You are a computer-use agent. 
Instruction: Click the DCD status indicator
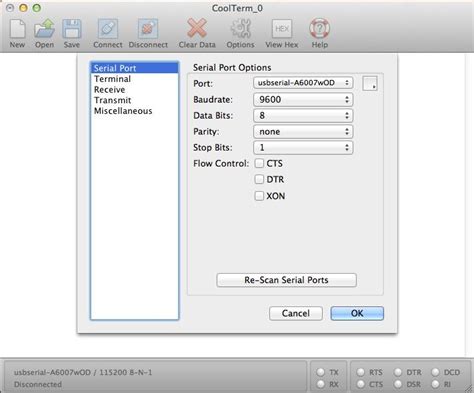point(435,372)
